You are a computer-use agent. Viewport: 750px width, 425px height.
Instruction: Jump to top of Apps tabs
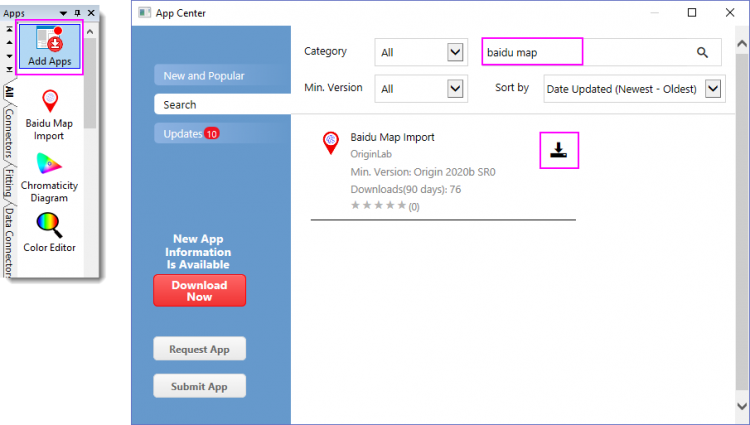click(x=9, y=30)
